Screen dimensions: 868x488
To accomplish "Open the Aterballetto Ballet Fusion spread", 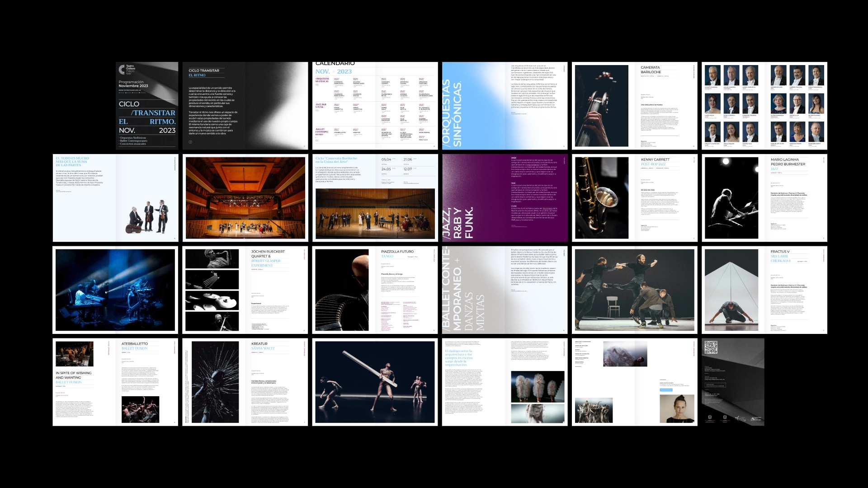I will (x=115, y=382).
